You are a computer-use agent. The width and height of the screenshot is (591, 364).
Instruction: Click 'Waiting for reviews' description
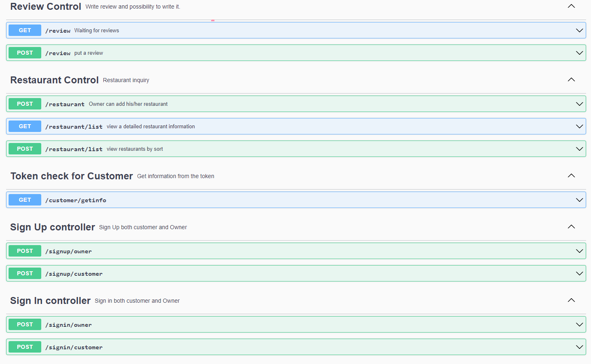pos(97,30)
